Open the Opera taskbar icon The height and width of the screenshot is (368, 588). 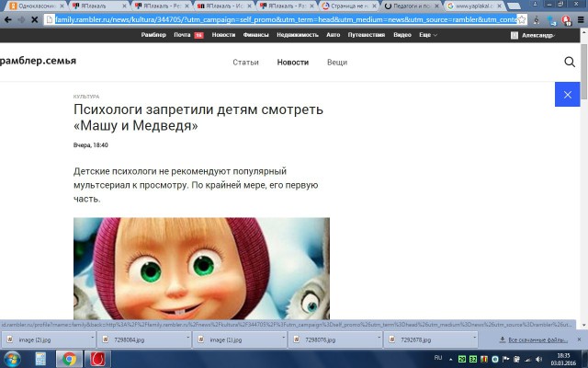97,360
